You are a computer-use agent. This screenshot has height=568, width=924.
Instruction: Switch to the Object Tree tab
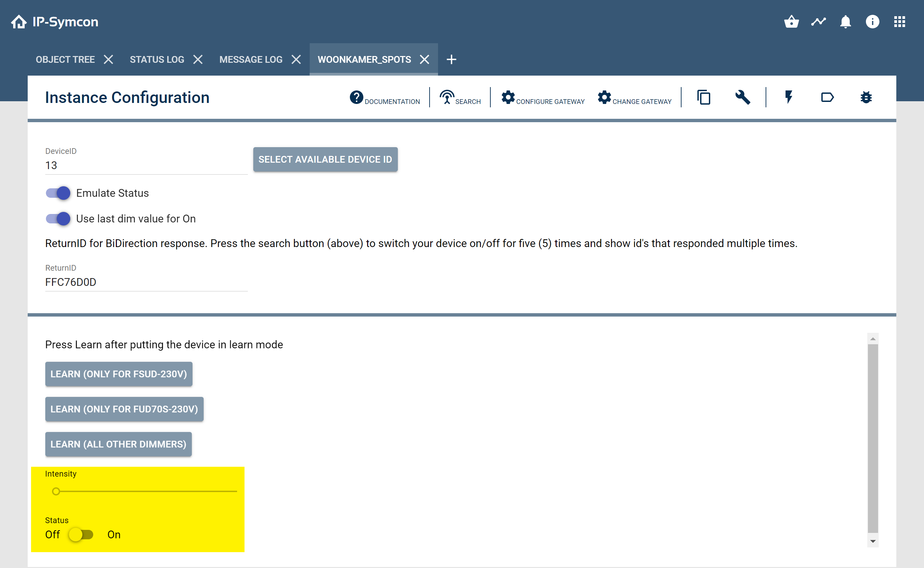(x=66, y=59)
